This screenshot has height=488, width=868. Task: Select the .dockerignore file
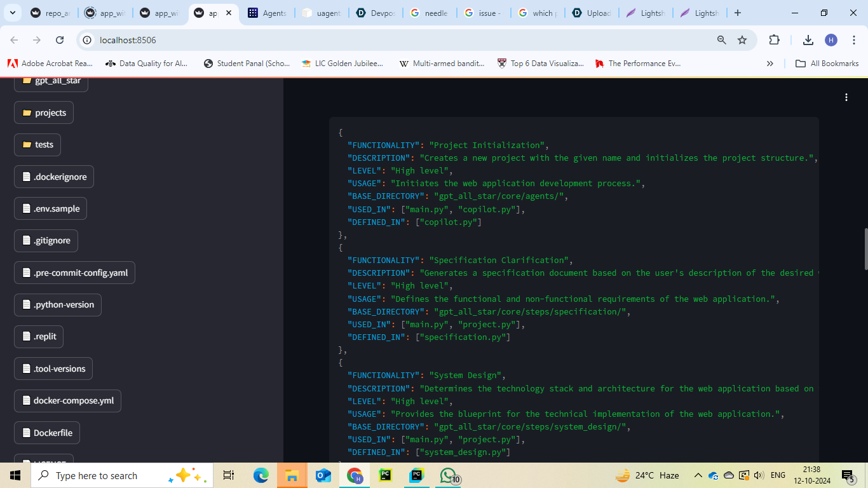point(54,177)
